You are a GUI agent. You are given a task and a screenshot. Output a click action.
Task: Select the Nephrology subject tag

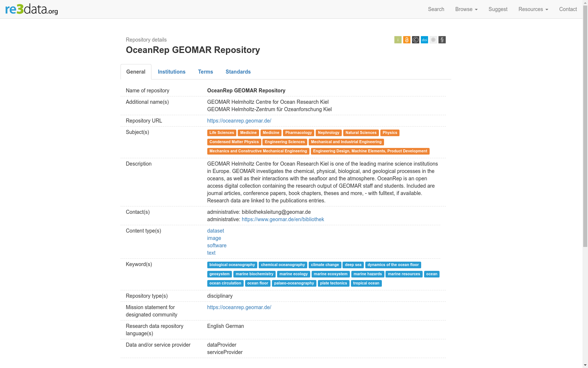(x=329, y=133)
